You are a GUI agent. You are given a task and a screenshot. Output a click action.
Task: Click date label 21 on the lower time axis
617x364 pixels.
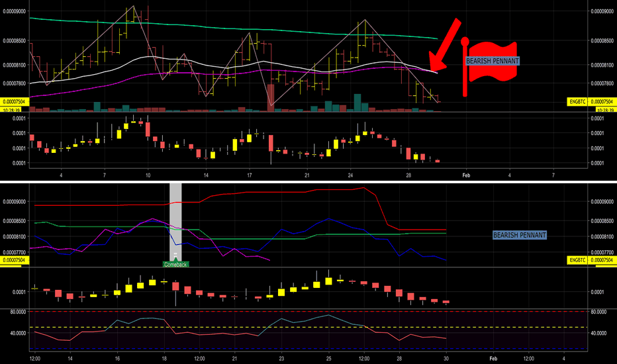click(x=234, y=359)
